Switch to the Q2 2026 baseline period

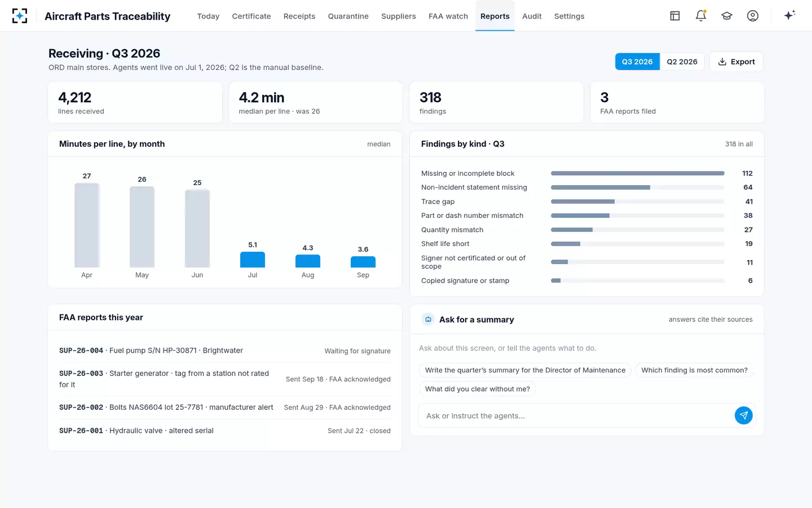682,62
